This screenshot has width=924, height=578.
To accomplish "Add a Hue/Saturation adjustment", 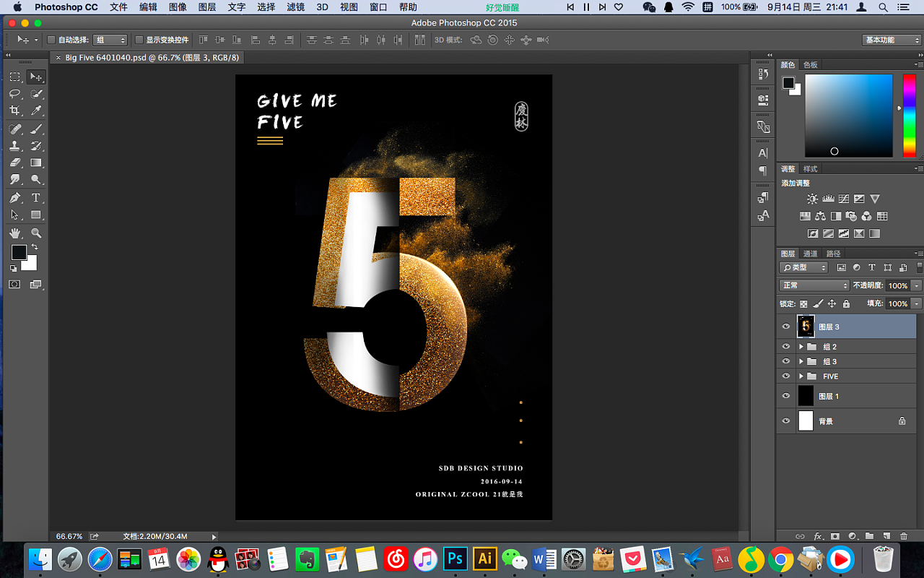I will (804, 216).
